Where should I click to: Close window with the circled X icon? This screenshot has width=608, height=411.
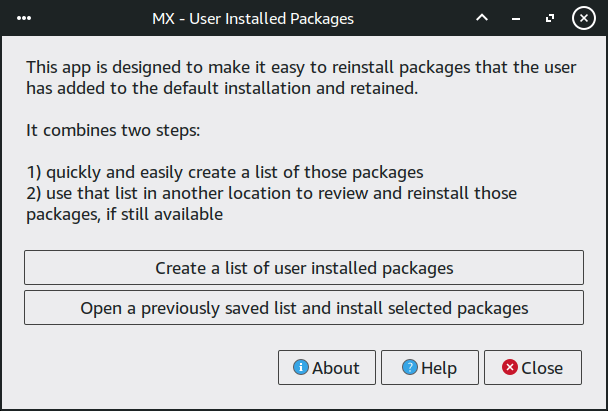click(x=585, y=18)
